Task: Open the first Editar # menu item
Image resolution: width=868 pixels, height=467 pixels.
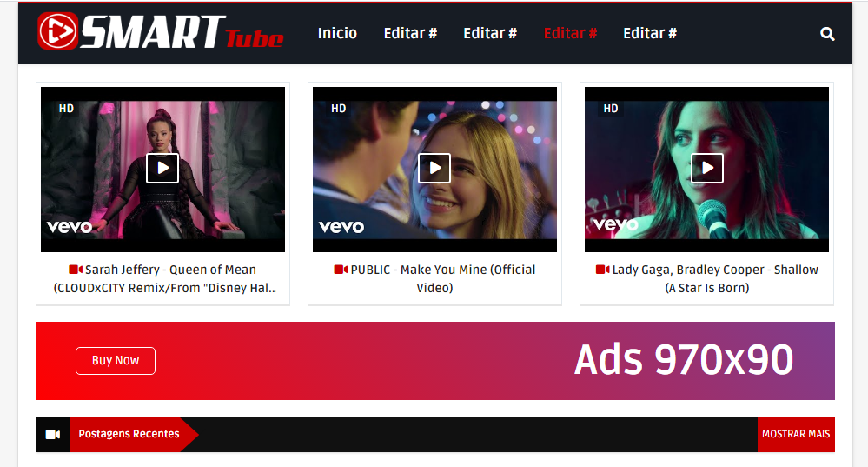Action: 410,33
